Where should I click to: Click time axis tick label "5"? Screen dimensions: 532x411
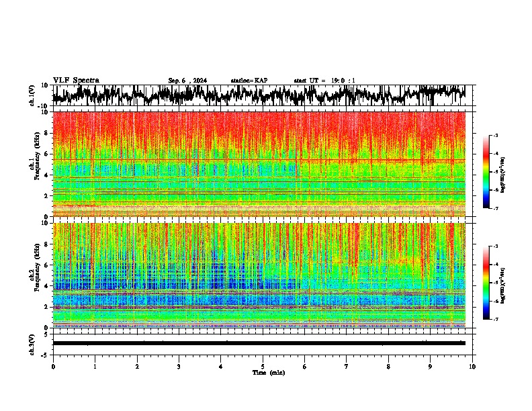click(263, 367)
